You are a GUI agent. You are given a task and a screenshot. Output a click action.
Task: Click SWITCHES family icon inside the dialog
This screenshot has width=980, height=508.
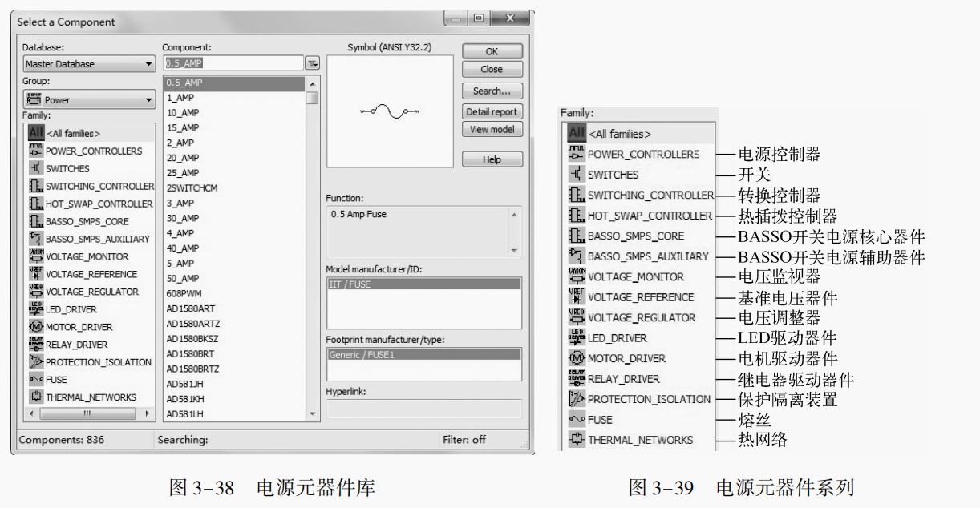click(36, 168)
